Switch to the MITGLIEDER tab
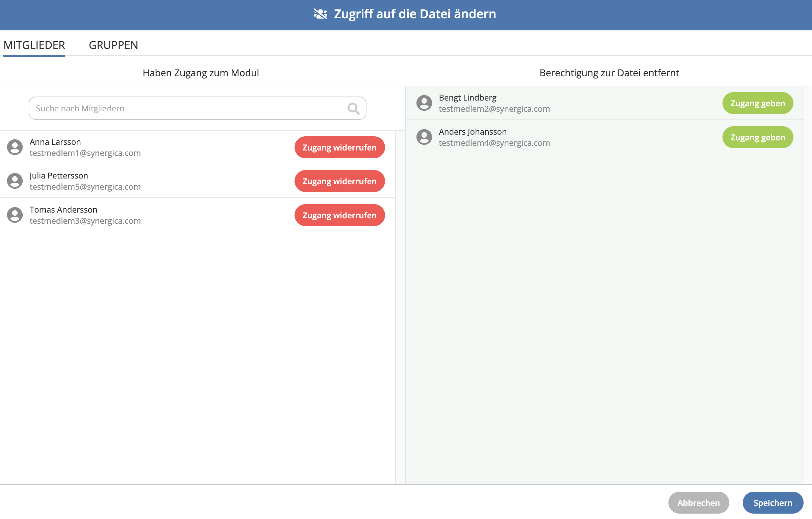812x519 pixels. coord(34,45)
